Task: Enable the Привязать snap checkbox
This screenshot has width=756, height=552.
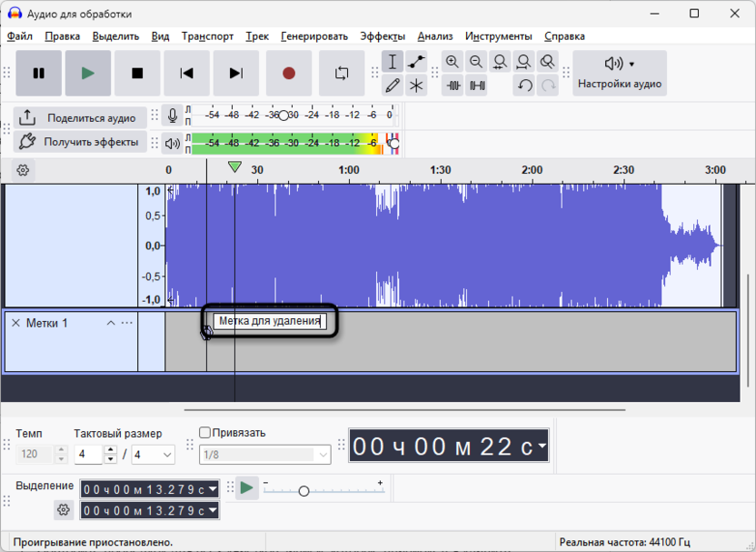Action: [204, 433]
